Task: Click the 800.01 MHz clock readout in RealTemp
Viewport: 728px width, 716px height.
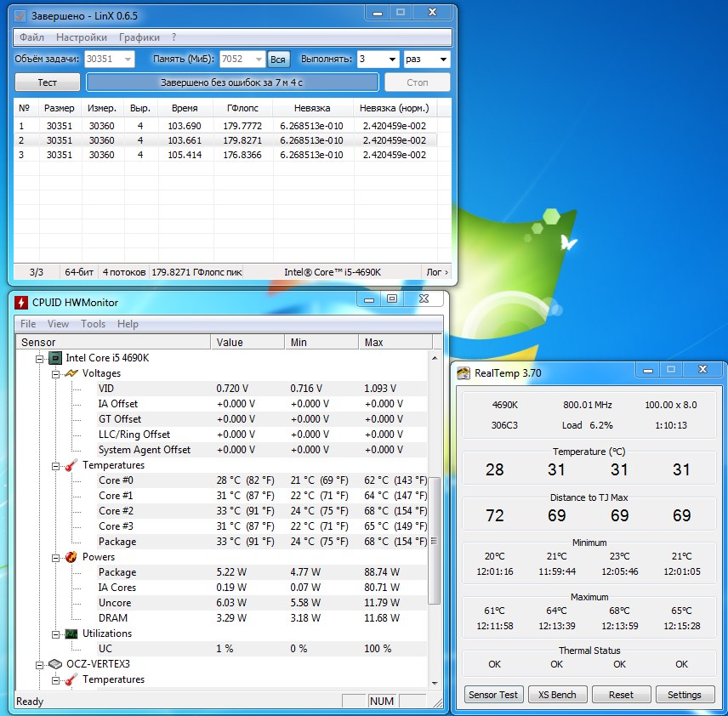Action: point(588,405)
